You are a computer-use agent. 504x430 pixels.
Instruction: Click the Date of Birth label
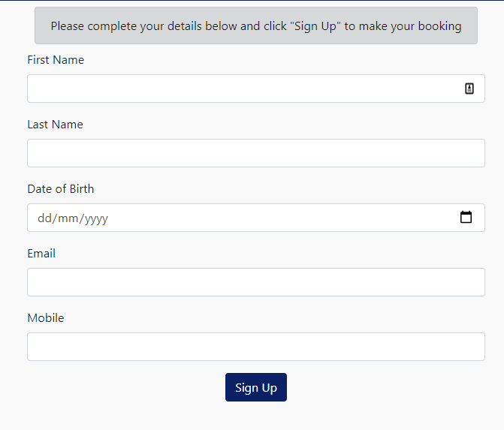pos(61,189)
